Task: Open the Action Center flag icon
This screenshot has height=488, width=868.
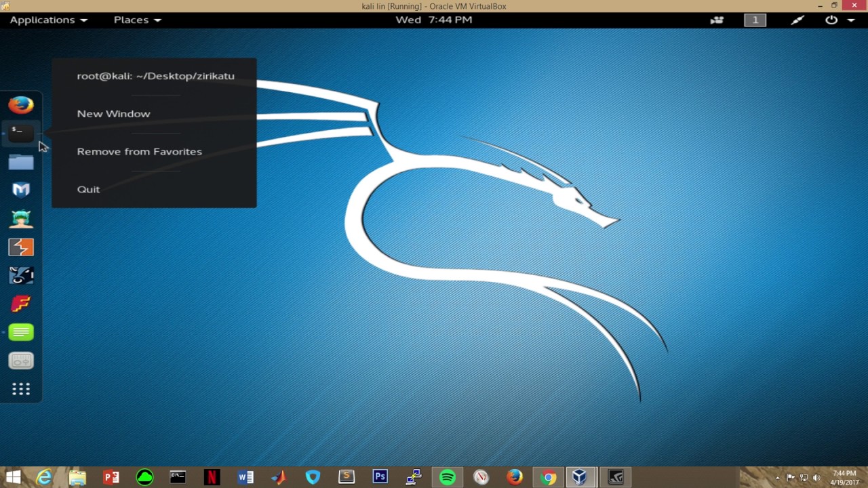Action: click(x=791, y=478)
